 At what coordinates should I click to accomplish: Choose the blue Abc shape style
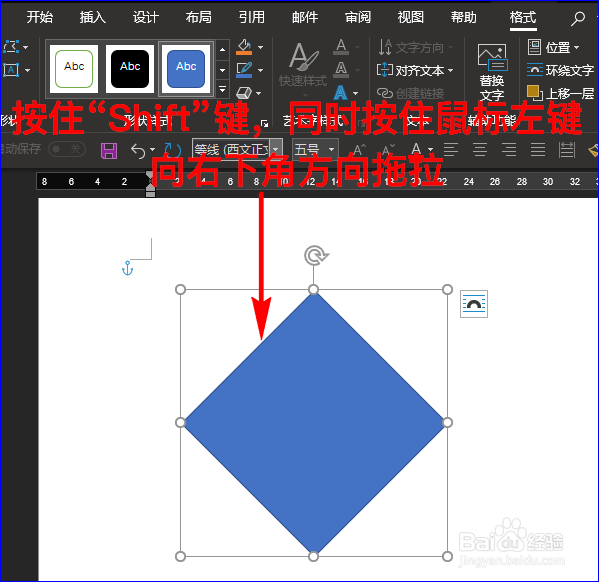click(186, 69)
